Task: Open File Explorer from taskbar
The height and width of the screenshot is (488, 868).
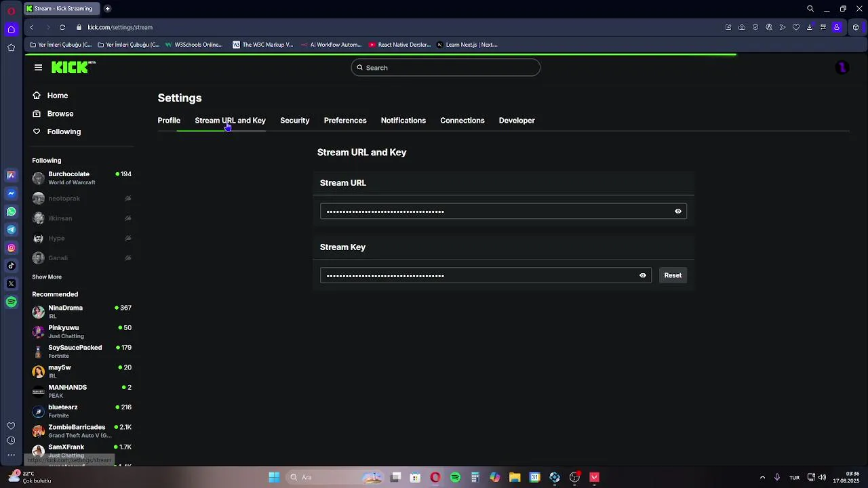Action: click(515, 477)
